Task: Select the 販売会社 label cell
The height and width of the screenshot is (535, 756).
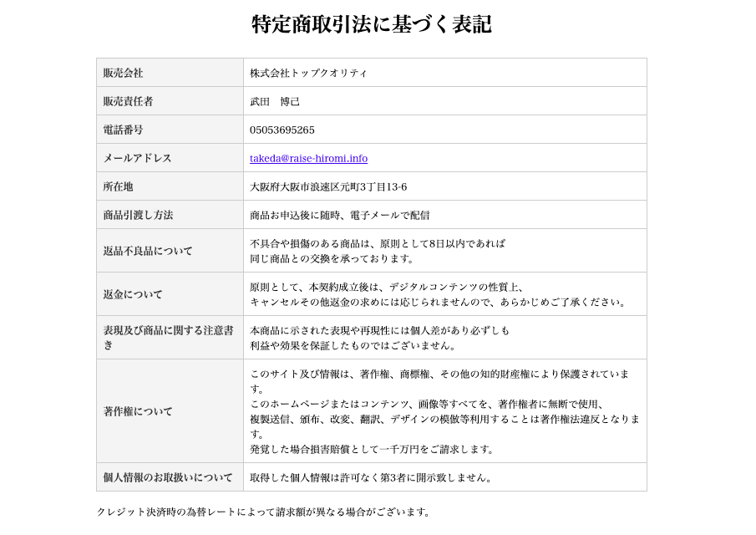Action: pos(170,73)
